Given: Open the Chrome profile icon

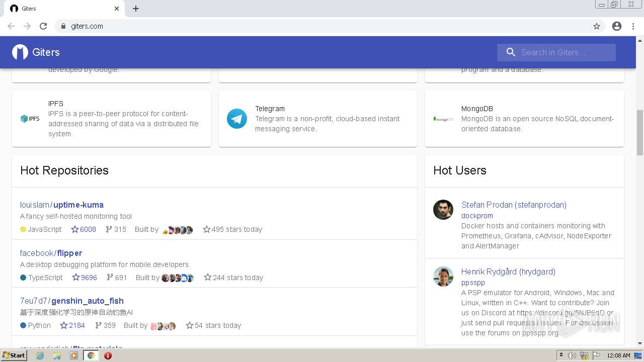Looking at the screenshot, I should [617, 26].
